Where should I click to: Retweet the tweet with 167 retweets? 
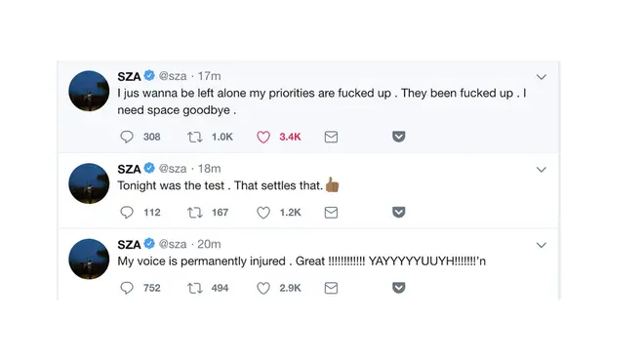[x=195, y=213]
